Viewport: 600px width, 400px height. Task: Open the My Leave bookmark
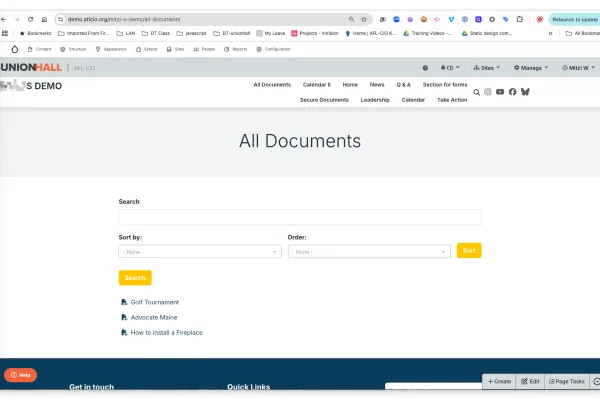coord(271,33)
